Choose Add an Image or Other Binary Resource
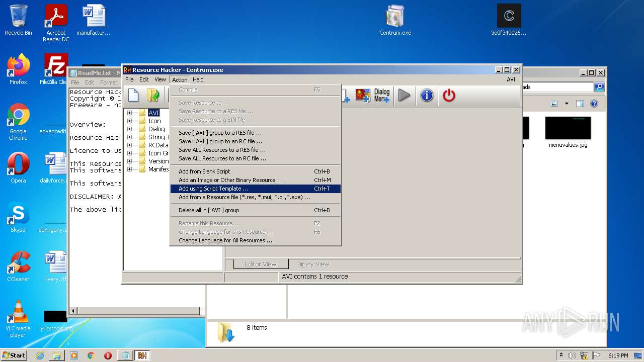 (256, 180)
